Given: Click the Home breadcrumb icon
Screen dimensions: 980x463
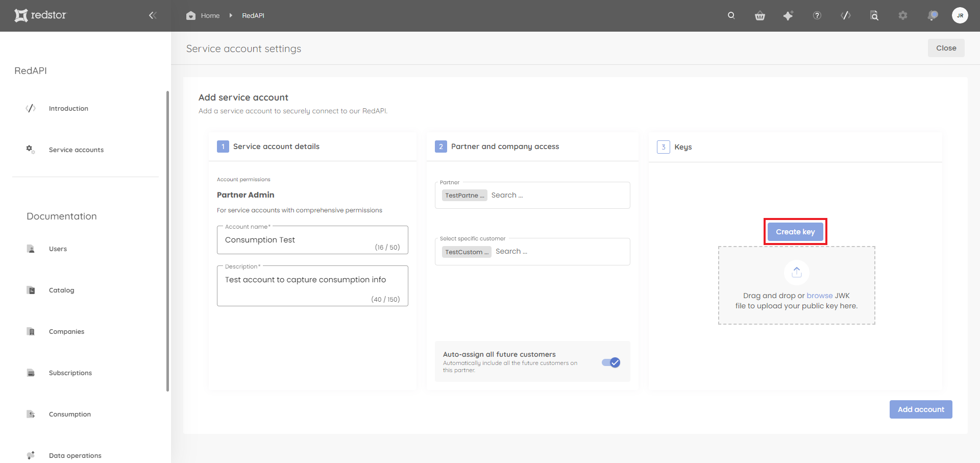Looking at the screenshot, I should [191, 15].
